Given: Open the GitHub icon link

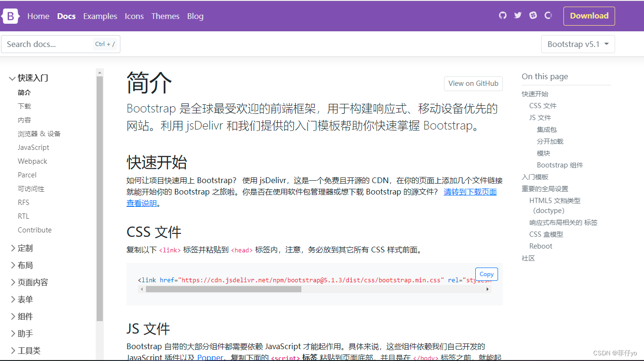Looking at the screenshot, I should tap(503, 15).
